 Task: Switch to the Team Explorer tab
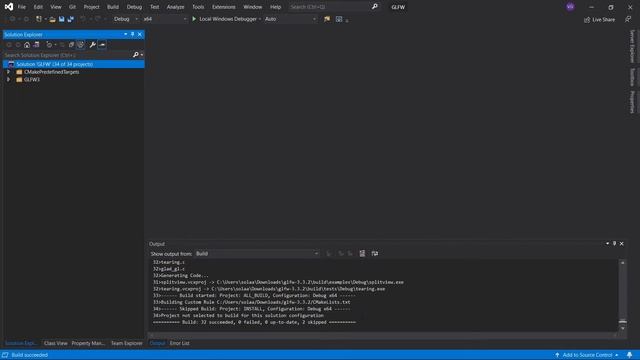(127, 343)
